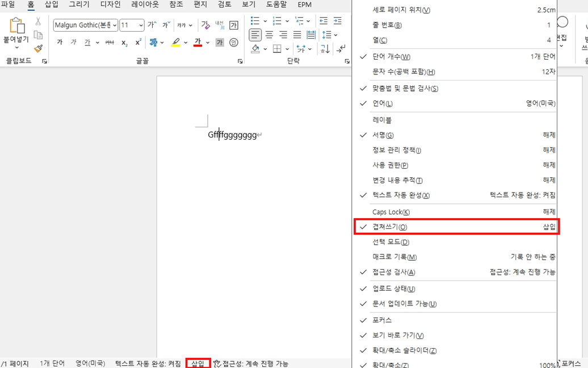Switch to the 검토 ribbon tab
588x368 pixels.
(225, 5)
